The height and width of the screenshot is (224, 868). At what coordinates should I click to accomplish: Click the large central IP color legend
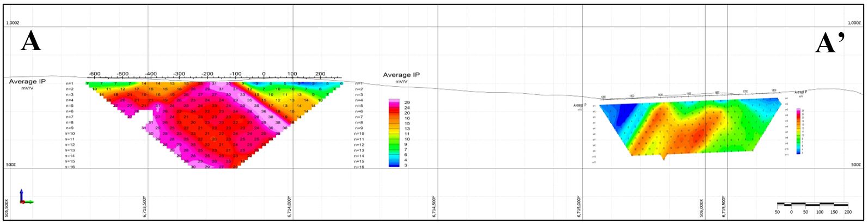point(394,133)
